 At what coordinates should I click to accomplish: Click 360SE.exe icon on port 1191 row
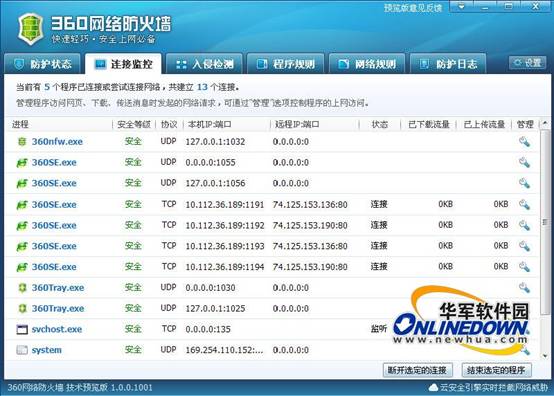coord(22,205)
